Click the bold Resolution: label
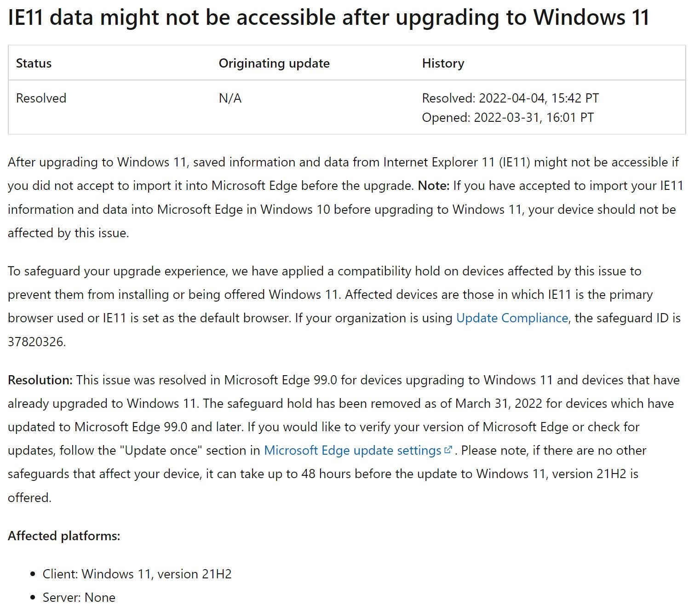Screen dimensions: 700x611 point(40,380)
